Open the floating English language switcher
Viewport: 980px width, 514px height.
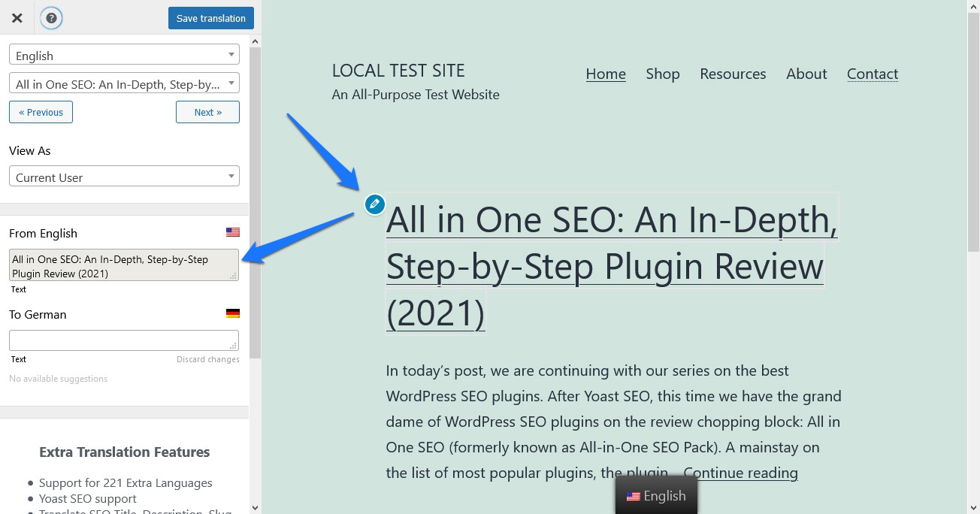[x=656, y=496]
